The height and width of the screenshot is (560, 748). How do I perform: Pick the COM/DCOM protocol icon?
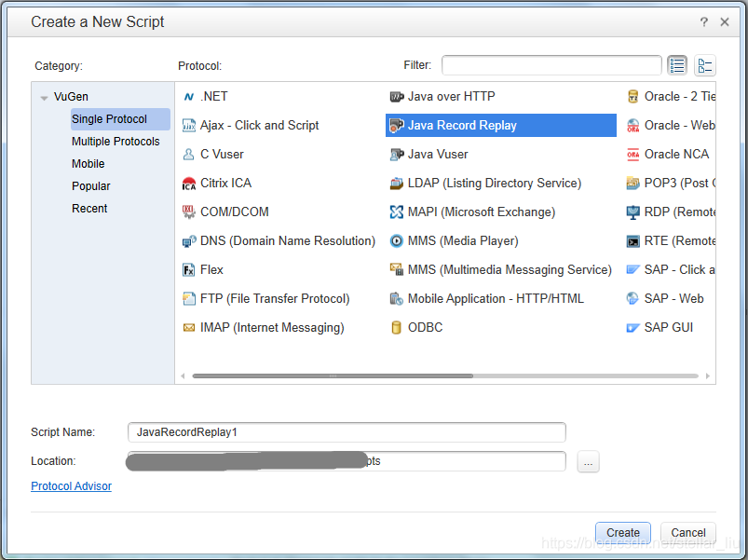coord(189,212)
